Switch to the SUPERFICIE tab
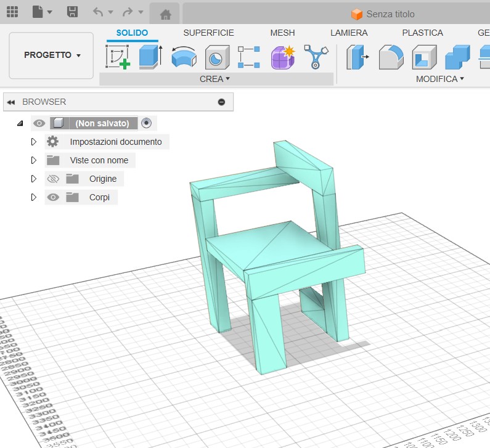The width and height of the screenshot is (490, 448). (208, 33)
